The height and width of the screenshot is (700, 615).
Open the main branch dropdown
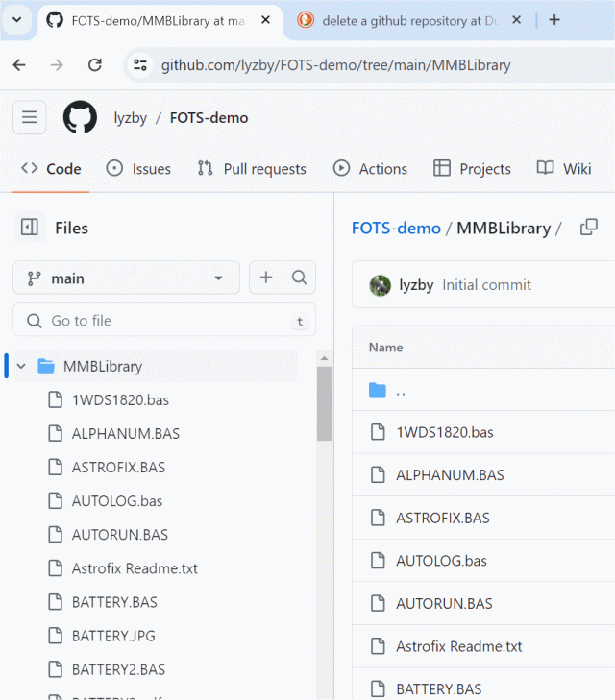(x=126, y=278)
